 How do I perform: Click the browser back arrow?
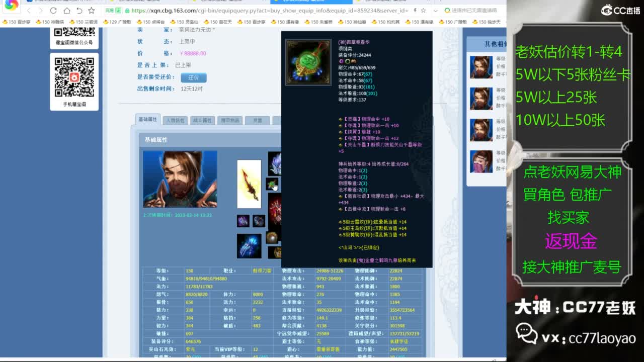point(29,10)
